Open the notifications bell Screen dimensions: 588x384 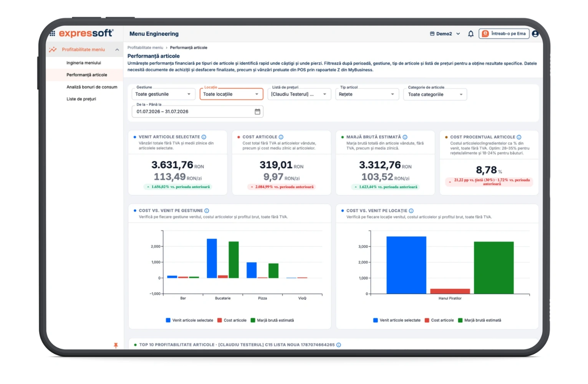(471, 34)
